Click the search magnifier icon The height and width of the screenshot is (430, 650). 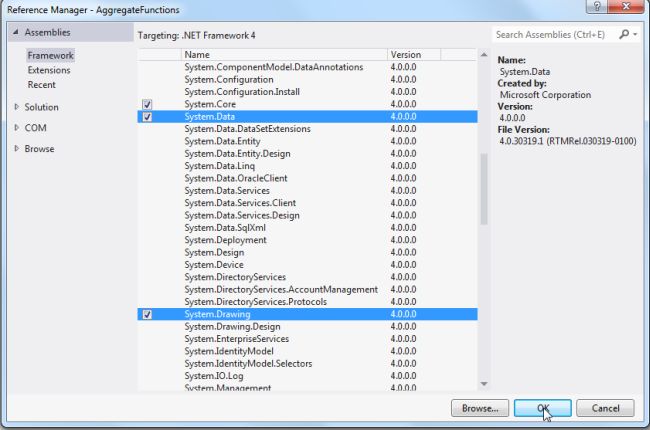point(624,34)
